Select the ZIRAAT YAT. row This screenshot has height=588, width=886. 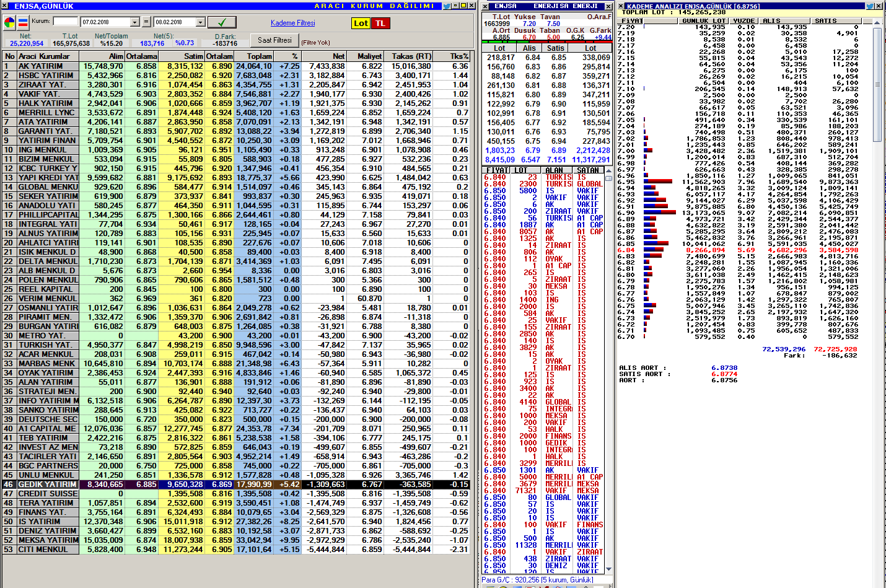tap(237, 84)
